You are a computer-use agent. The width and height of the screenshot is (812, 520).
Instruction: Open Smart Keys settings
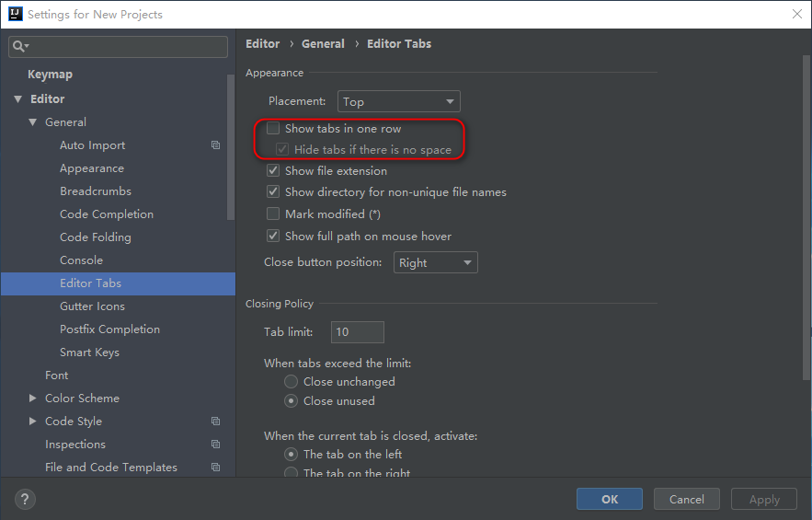[x=89, y=352]
